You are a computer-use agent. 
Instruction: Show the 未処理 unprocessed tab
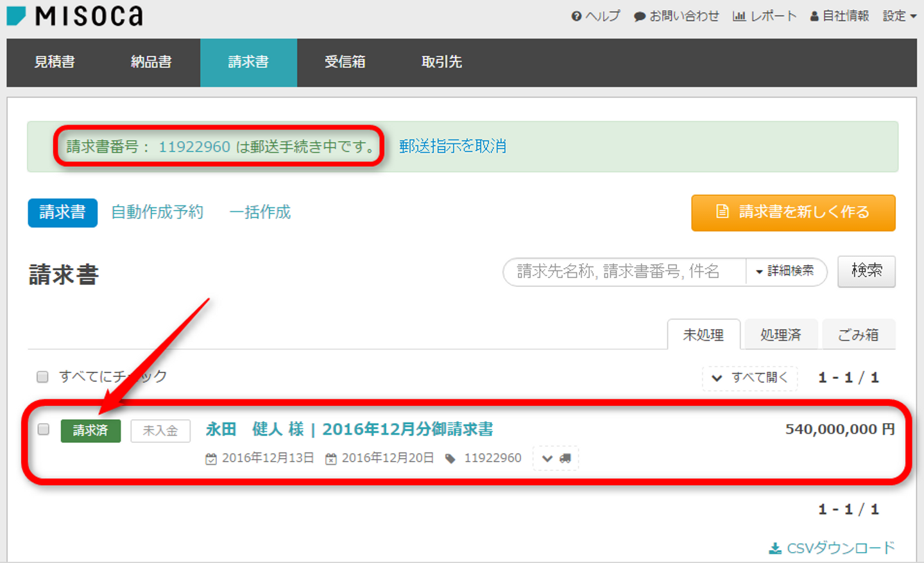703,334
